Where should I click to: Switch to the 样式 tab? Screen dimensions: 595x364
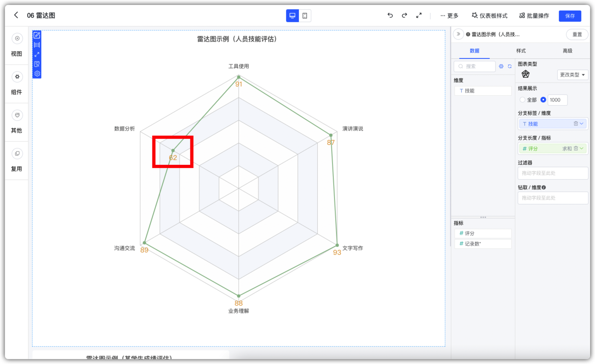point(521,51)
